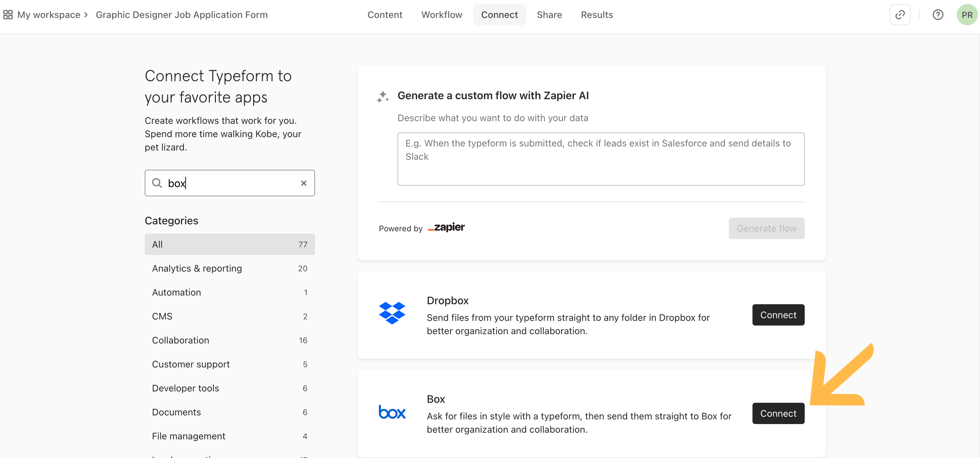Click the Dropbox logo
The height and width of the screenshot is (458, 980).
392,313
